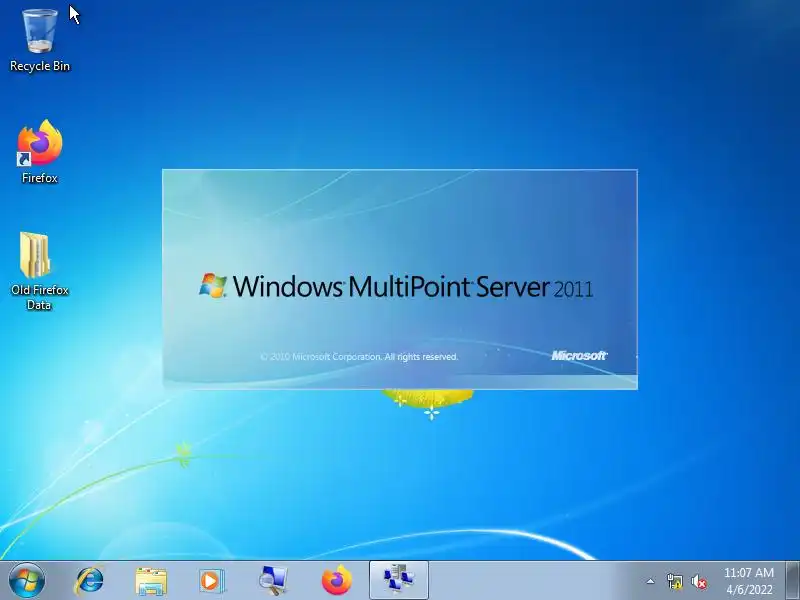This screenshot has height=600, width=800.
Task: Click the MultiPoint Manager taskbar button
Action: (x=399, y=580)
